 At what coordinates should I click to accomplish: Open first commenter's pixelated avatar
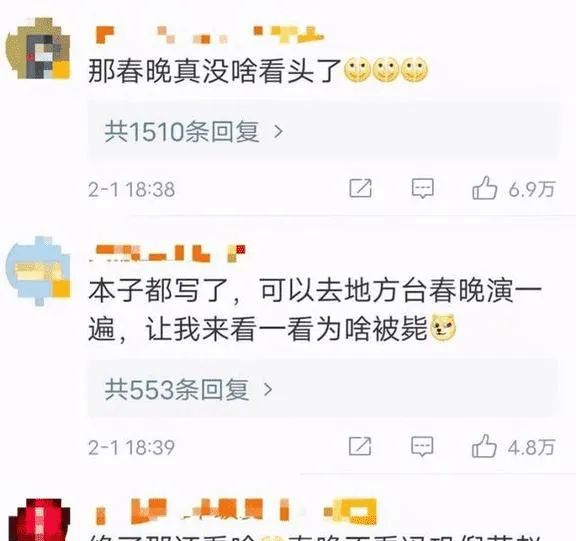(x=37, y=48)
